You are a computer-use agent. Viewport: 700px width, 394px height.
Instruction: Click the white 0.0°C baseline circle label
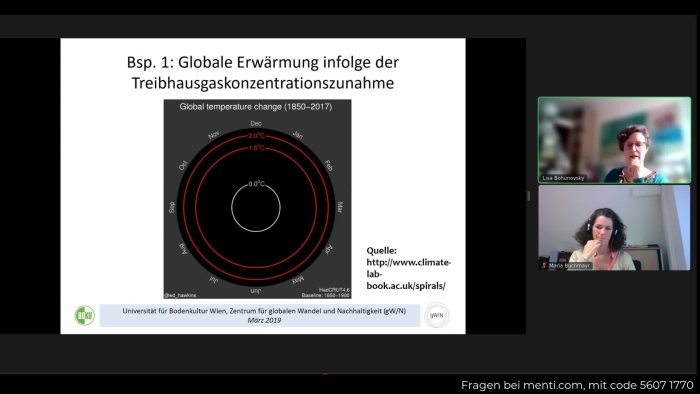click(256, 184)
